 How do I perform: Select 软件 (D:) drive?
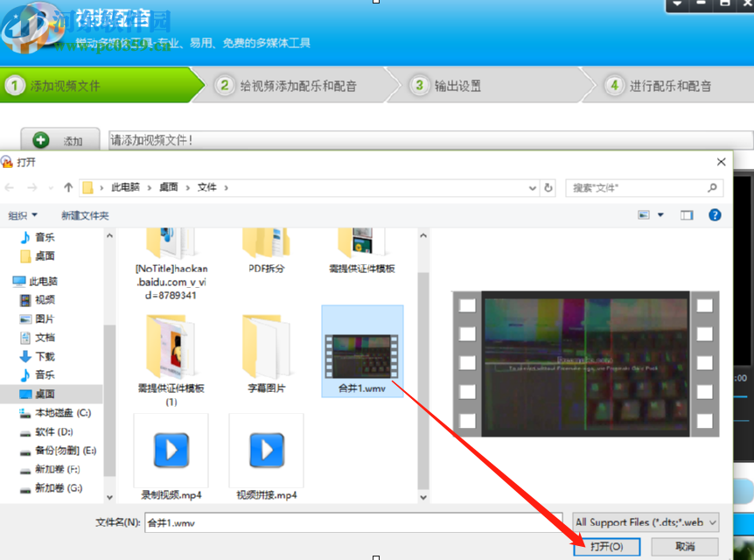[46, 432]
